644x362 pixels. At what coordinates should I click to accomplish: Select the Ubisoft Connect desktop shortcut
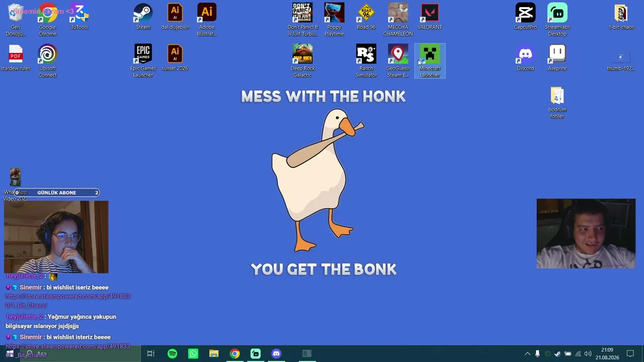tap(48, 61)
